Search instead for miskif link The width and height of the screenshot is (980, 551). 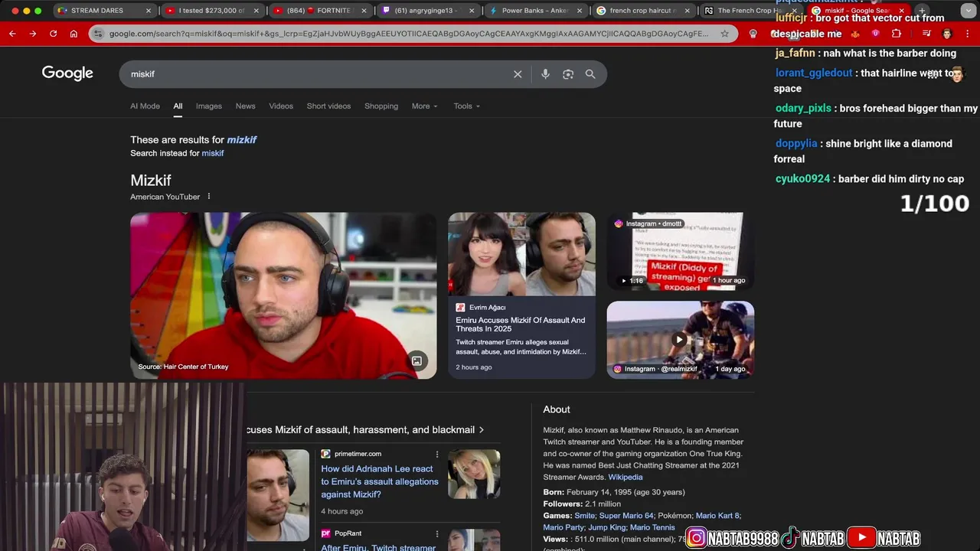[x=213, y=153]
